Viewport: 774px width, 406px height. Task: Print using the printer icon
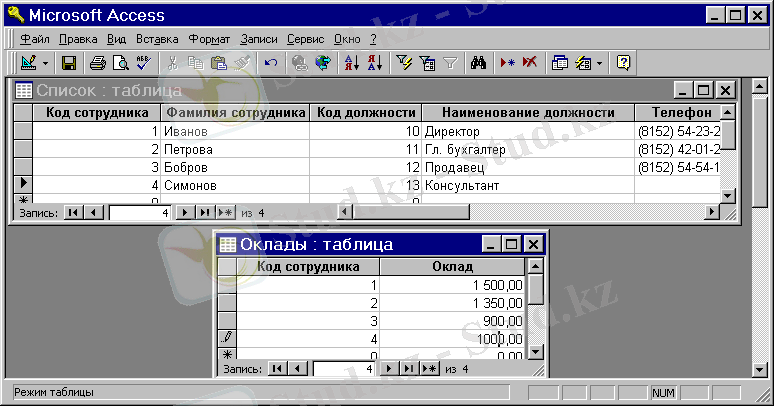tap(97, 63)
